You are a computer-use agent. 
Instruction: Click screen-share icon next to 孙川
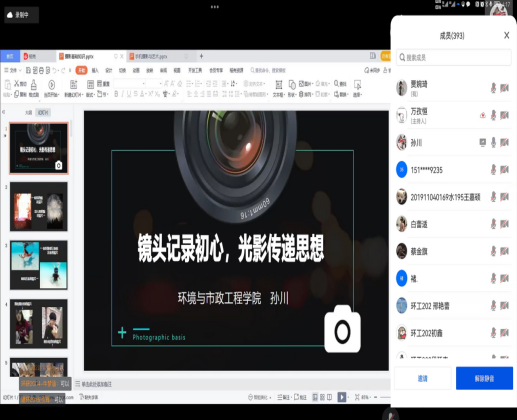(x=482, y=143)
